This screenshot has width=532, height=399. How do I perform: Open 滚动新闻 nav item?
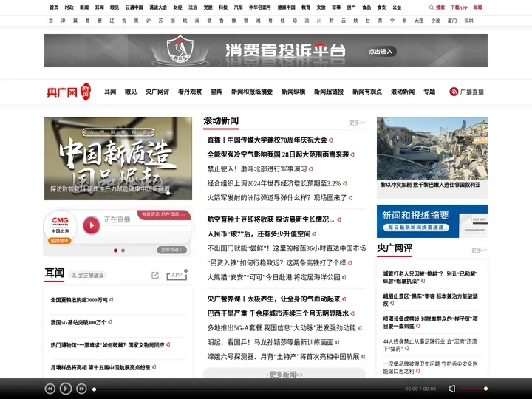click(x=403, y=92)
